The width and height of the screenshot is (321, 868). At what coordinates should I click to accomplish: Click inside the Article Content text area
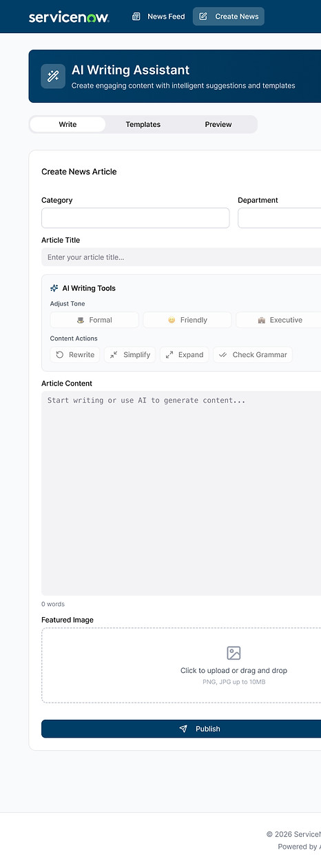(x=181, y=493)
